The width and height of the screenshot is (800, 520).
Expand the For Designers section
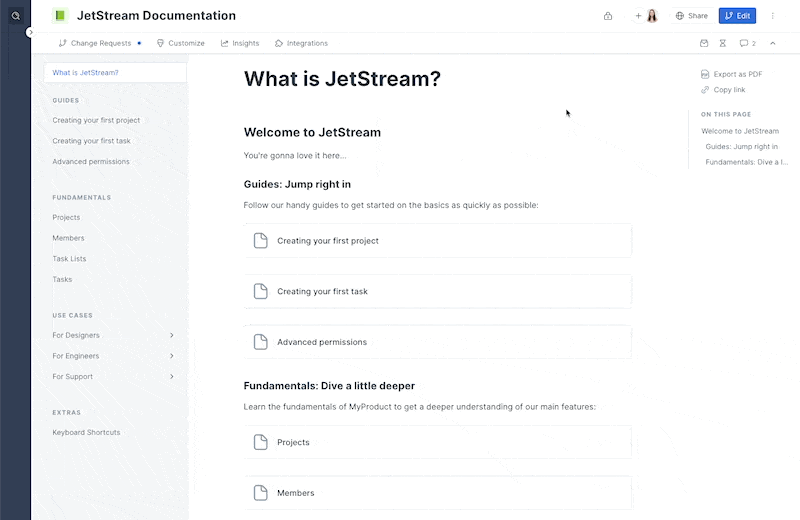[x=172, y=335]
